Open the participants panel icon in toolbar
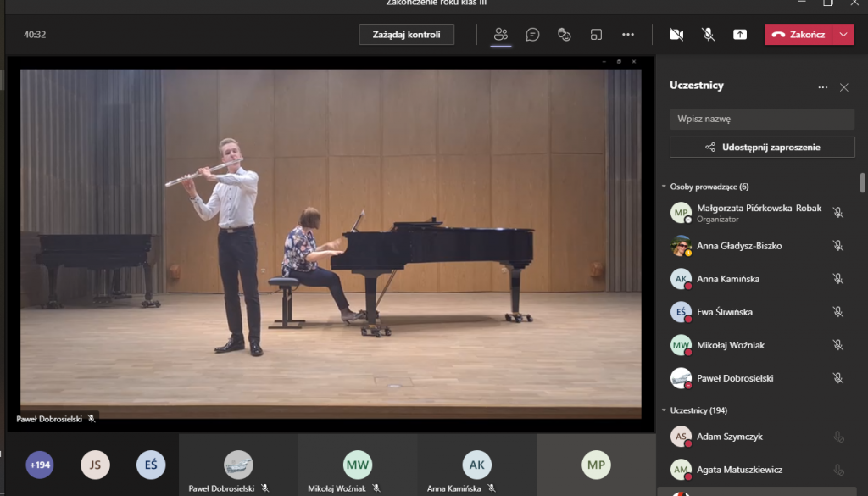The height and width of the screenshot is (496, 868). 501,35
